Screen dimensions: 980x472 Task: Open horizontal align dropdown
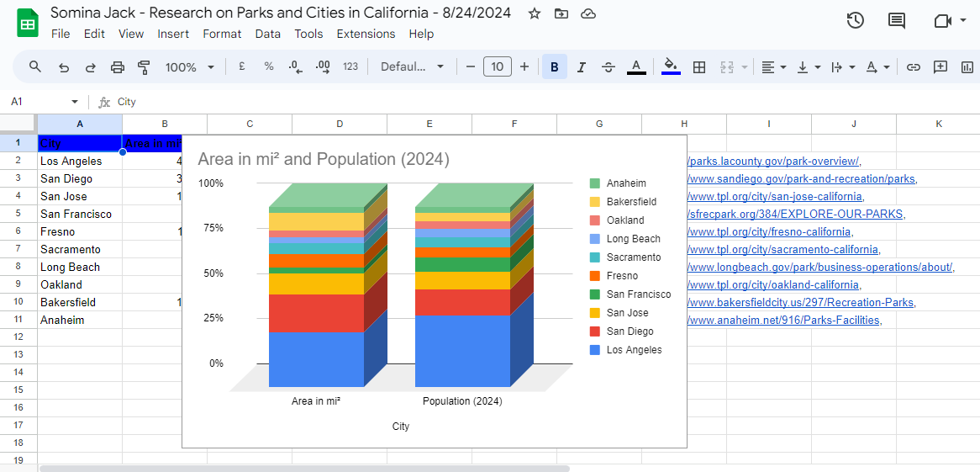774,67
